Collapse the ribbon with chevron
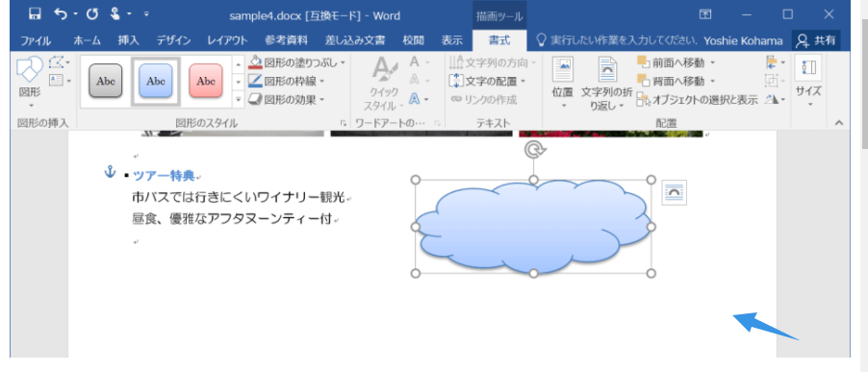 coord(839,123)
